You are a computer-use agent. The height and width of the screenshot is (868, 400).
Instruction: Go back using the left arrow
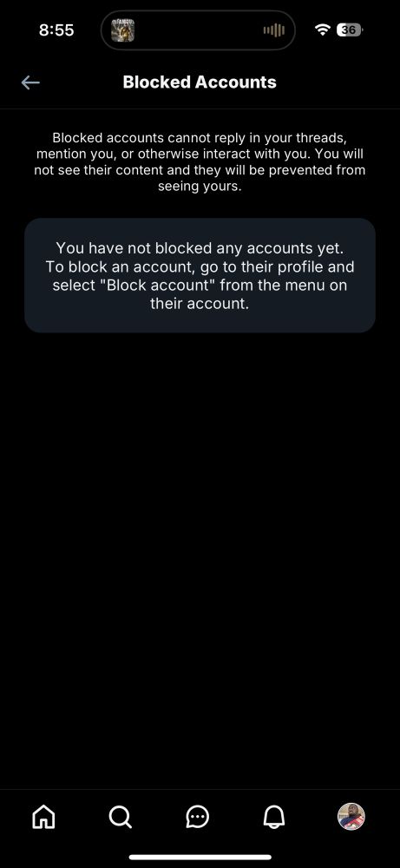[30, 82]
